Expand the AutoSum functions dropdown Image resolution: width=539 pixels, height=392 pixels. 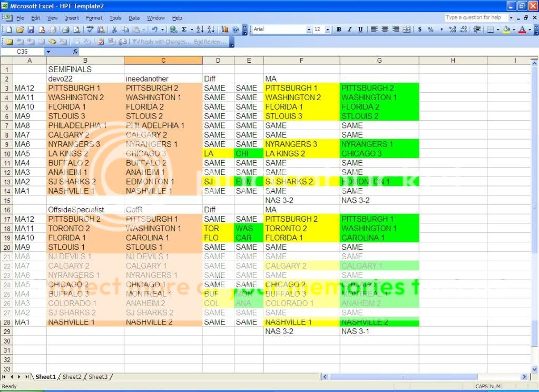pyautogui.click(x=192, y=30)
